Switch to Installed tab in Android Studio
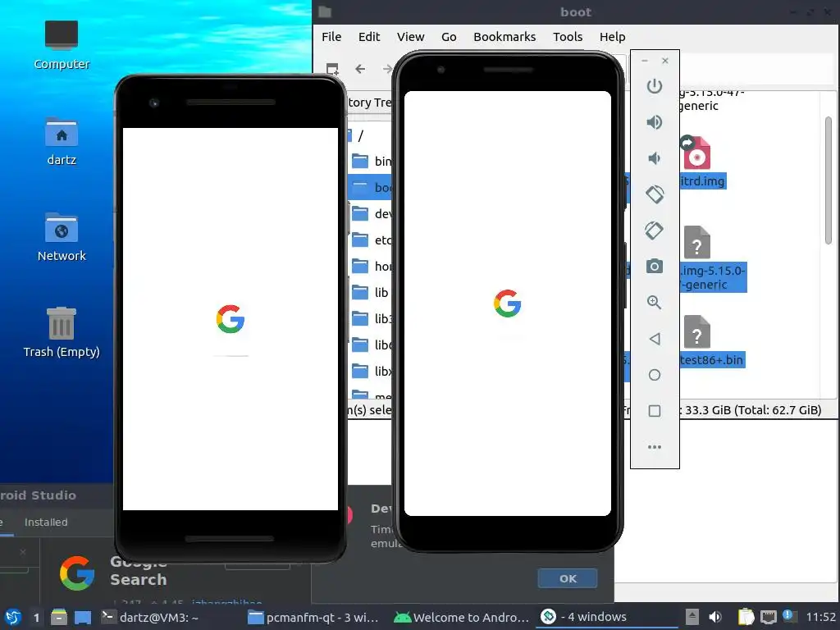The width and height of the screenshot is (840, 630). (x=46, y=522)
